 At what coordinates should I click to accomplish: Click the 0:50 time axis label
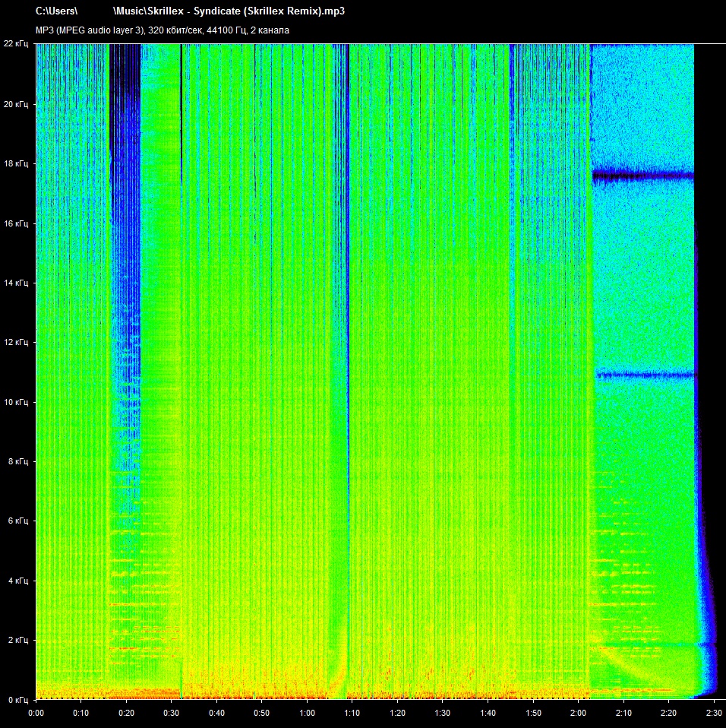(x=262, y=713)
